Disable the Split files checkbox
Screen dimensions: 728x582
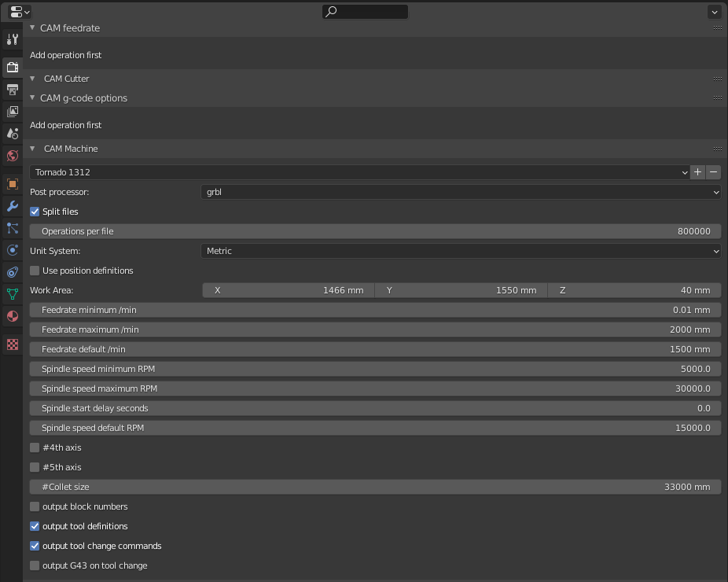click(x=35, y=212)
